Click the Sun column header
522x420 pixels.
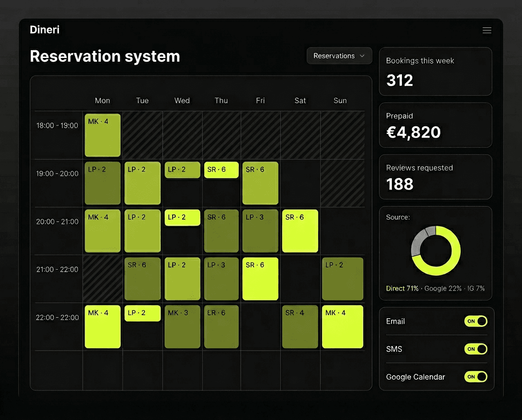click(x=340, y=100)
